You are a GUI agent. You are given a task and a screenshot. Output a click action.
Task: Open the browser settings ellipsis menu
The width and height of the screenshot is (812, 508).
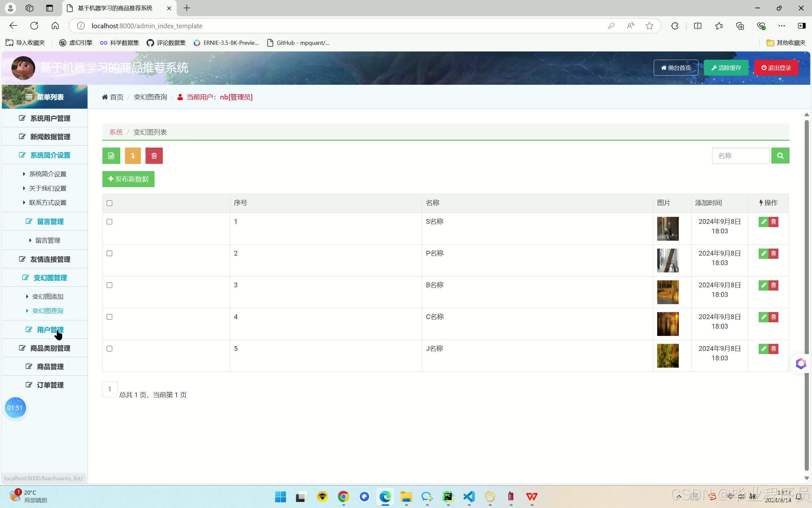coord(782,26)
